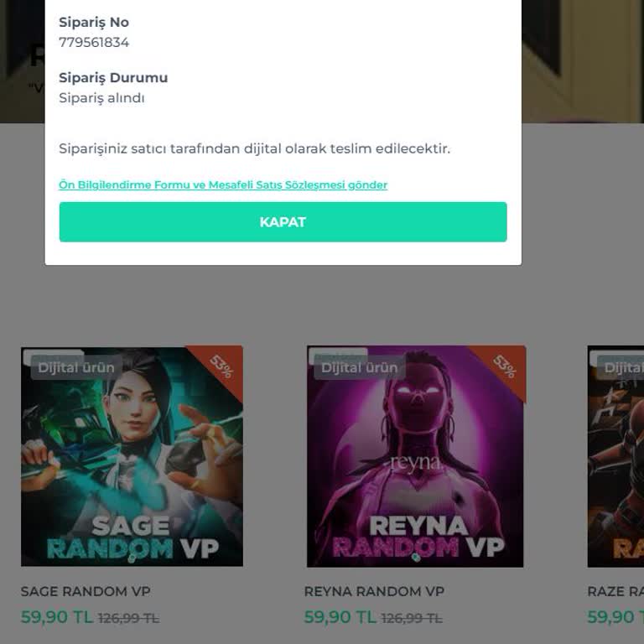Click the 59,90 TL price under Reyna
644x644 pixels.
340,617
